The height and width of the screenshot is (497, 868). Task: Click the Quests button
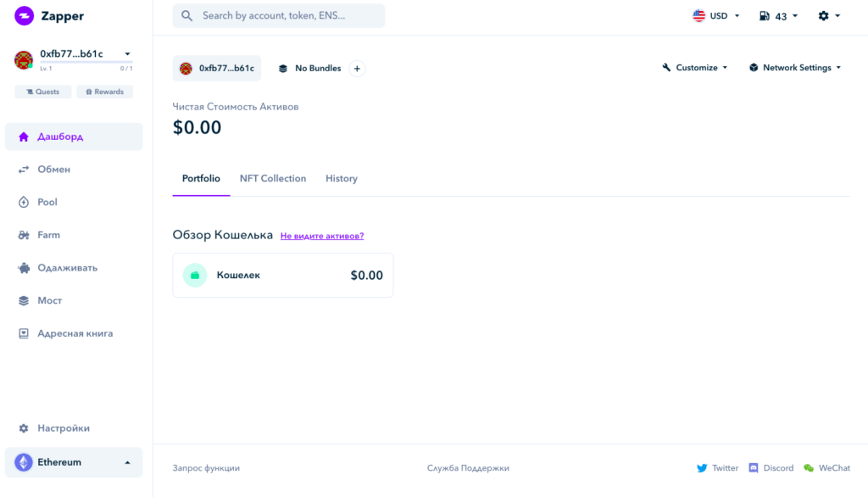(42, 92)
